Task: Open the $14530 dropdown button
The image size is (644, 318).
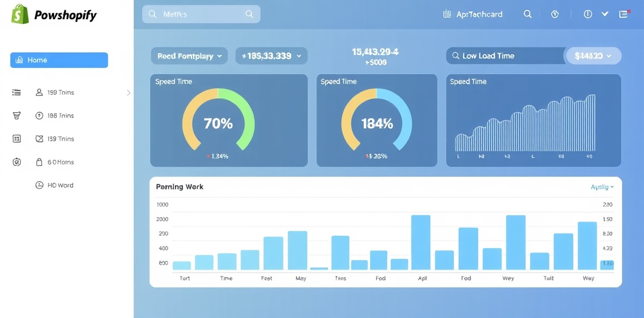Action: [x=592, y=55]
